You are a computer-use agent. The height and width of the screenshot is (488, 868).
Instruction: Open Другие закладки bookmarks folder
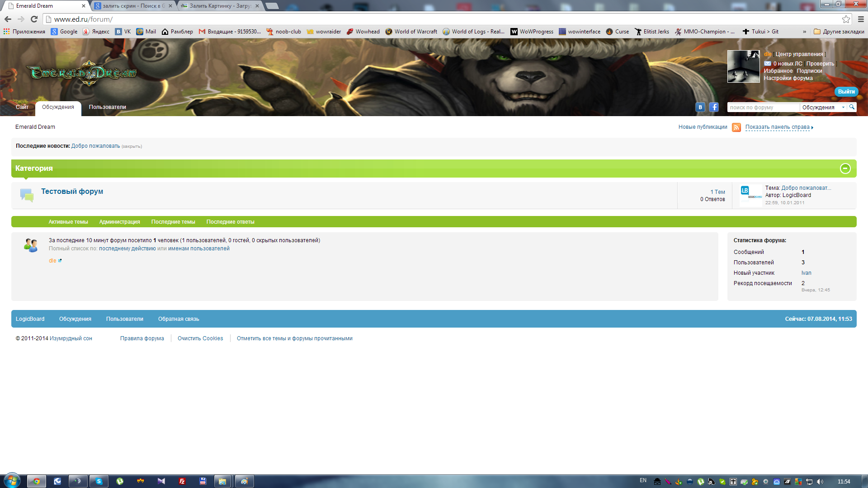pyautogui.click(x=839, y=32)
